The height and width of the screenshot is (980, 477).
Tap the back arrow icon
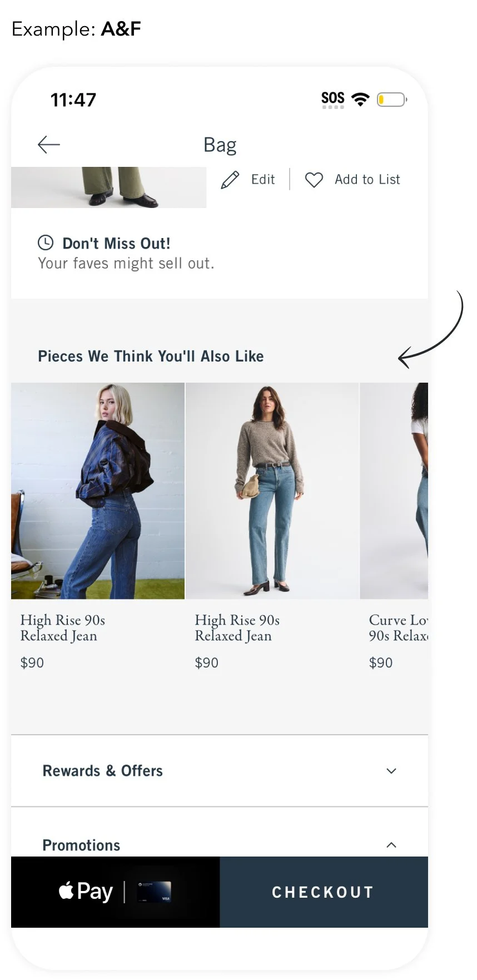point(48,145)
